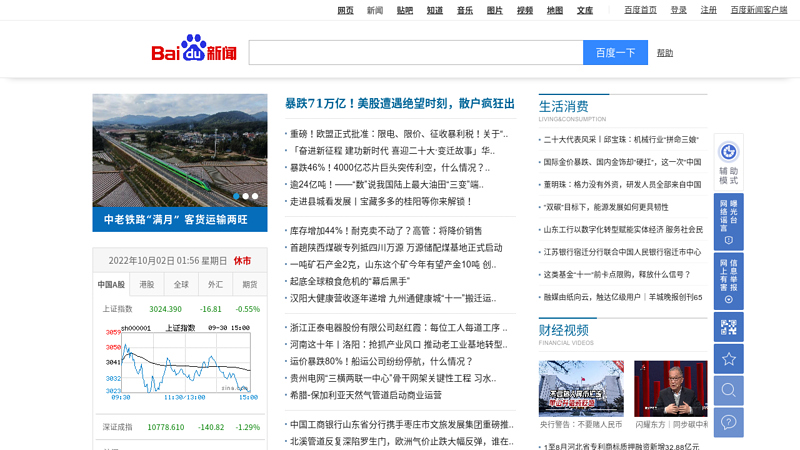Click the 深证成指 index row

[x=181, y=427]
